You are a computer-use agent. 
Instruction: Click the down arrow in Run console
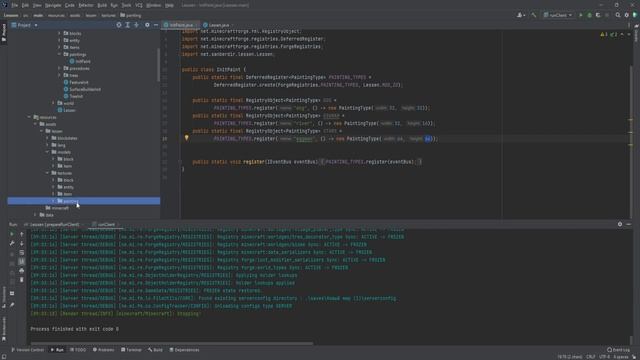(x=22, y=243)
